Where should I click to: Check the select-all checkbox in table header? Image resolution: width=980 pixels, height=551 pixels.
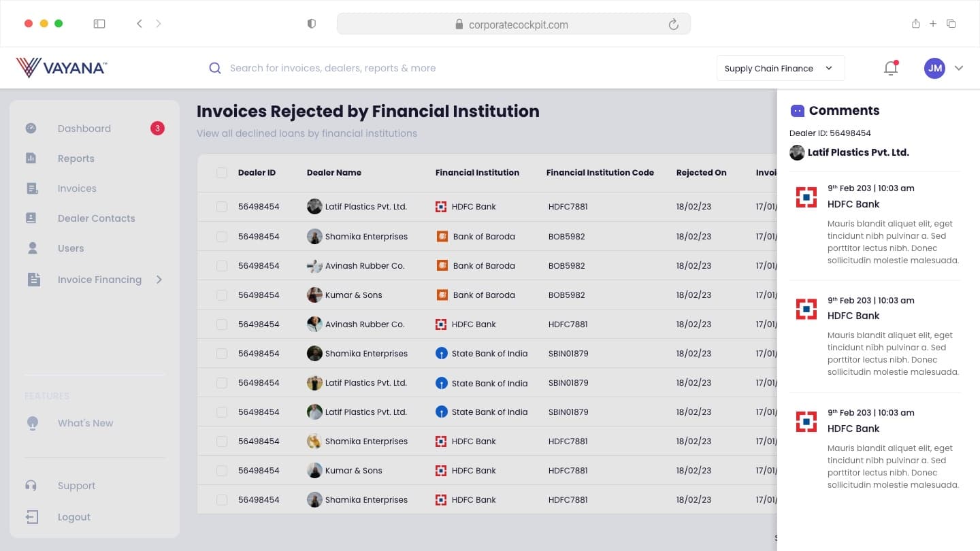pyautogui.click(x=222, y=173)
